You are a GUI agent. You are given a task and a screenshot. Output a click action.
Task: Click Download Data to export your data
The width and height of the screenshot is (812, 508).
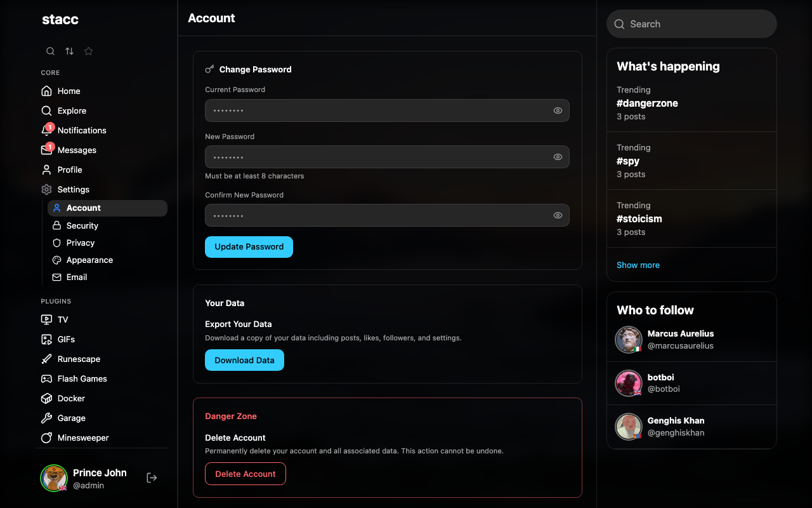[244, 360]
